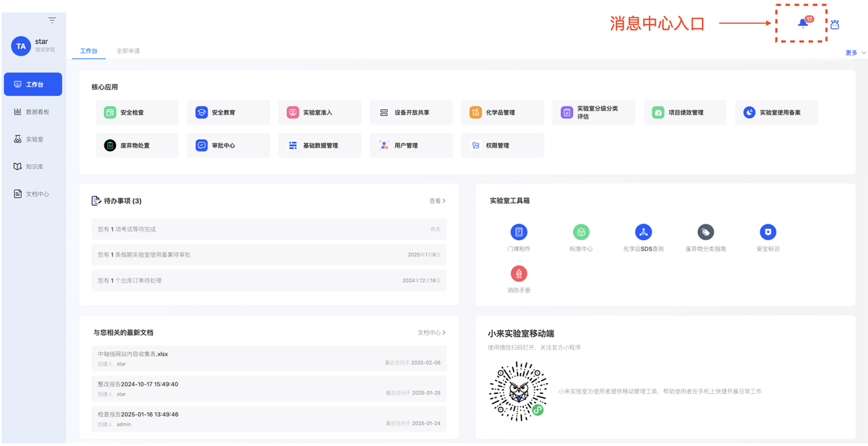Click the 待办事项 document icon
This screenshot has height=446, width=868.
tap(96, 201)
